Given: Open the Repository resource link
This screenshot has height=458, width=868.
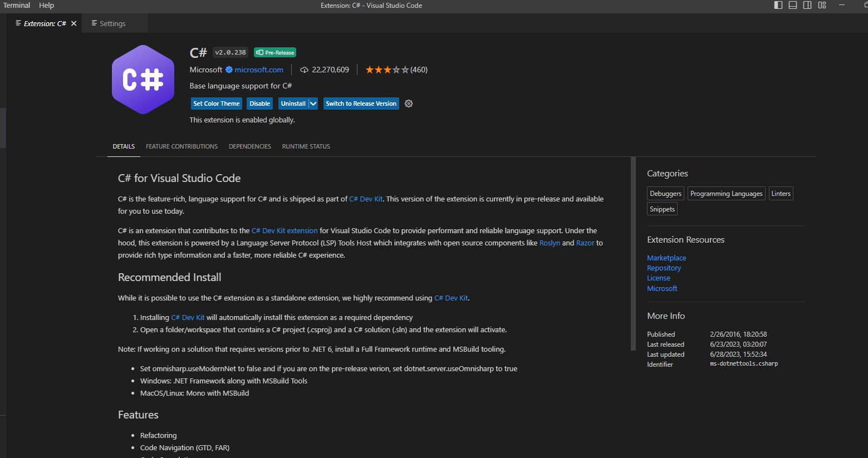Looking at the screenshot, I should click(x=664, y=268).
